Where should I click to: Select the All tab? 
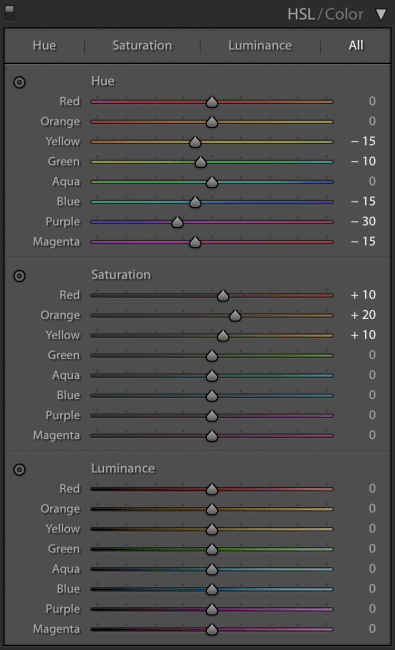click(356, 45)
